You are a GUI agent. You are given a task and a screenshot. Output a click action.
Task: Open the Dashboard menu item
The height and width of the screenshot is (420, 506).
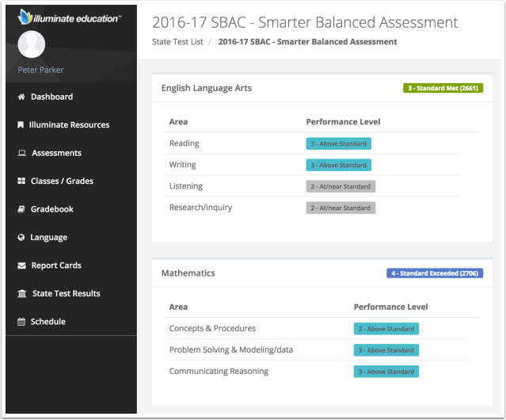coord(51,97)
